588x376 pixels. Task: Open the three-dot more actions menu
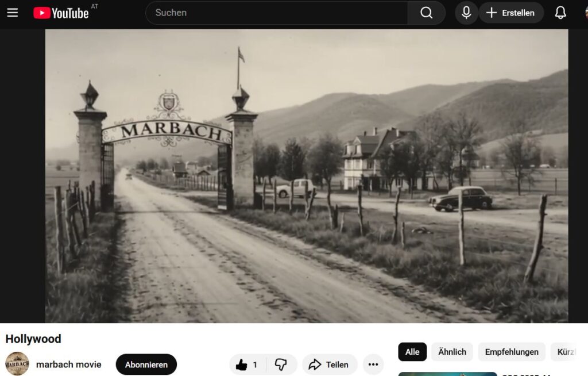373,365
